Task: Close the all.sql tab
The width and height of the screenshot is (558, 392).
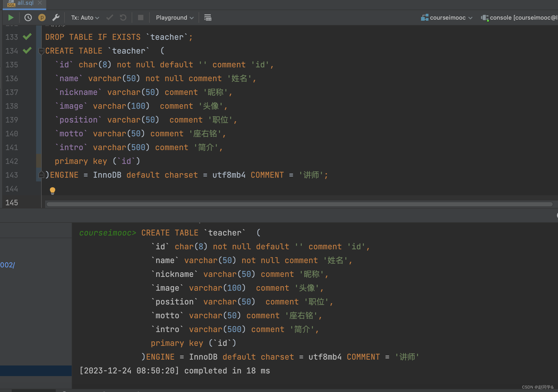Action: [40, 3]
